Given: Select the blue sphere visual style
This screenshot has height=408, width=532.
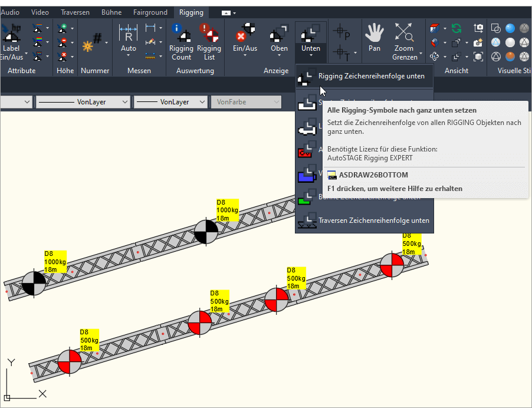Looking at the screenshot, I should pos(510,28).
